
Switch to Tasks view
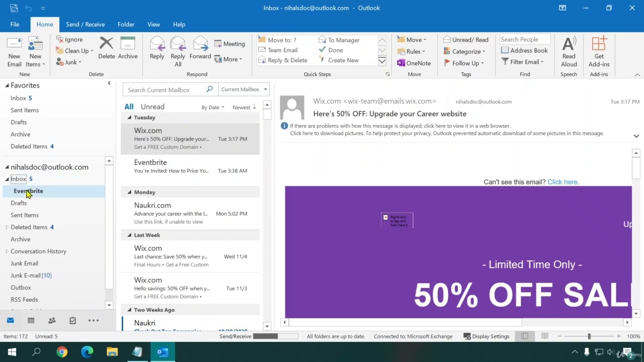click(x=72, y=321)
